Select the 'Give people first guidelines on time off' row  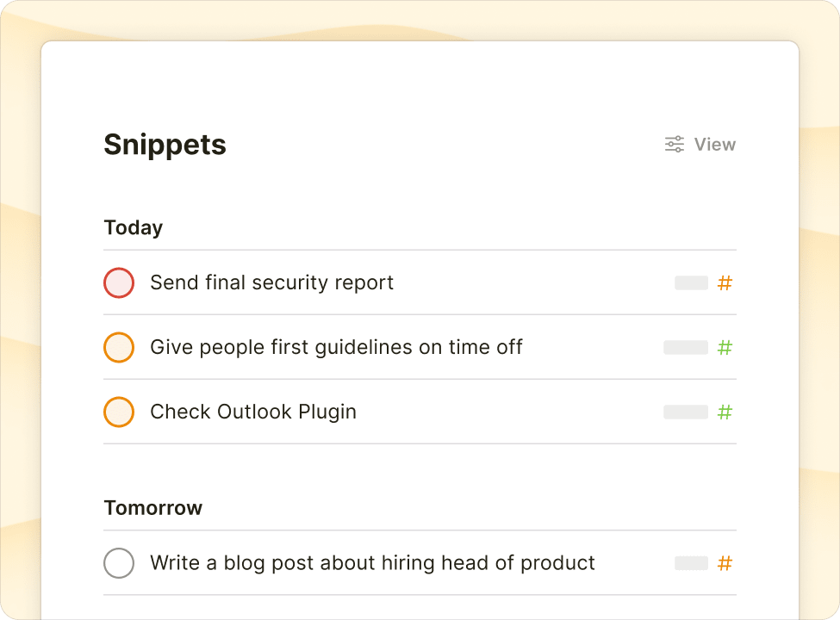(x=336, y=347)
